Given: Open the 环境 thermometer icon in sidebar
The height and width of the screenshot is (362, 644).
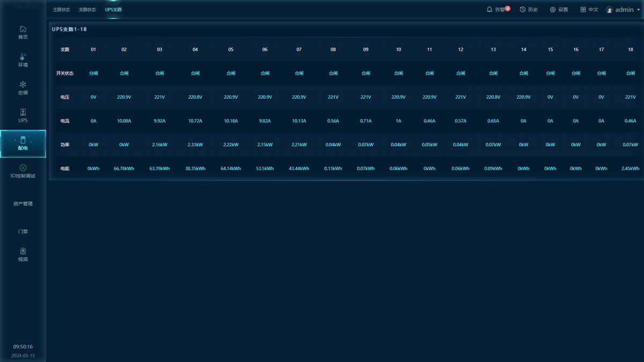Looking at the screenshot, I should (23, 56).
